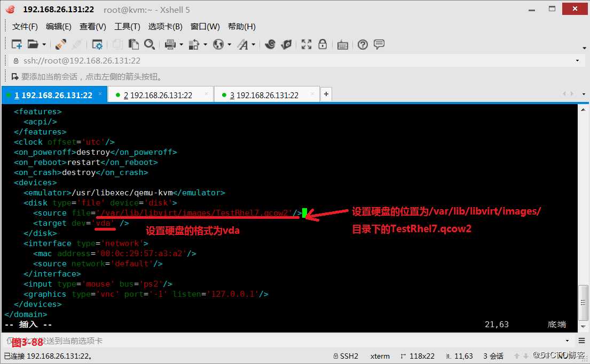The width and height of the screenshot is (590, 364).
Task: Close tab 1 session
Action: click(x=100, y=93)
